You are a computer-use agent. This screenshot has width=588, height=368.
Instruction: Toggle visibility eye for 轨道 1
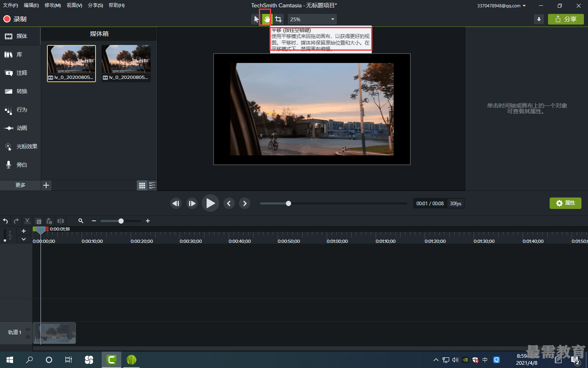(x=28, y=329)
